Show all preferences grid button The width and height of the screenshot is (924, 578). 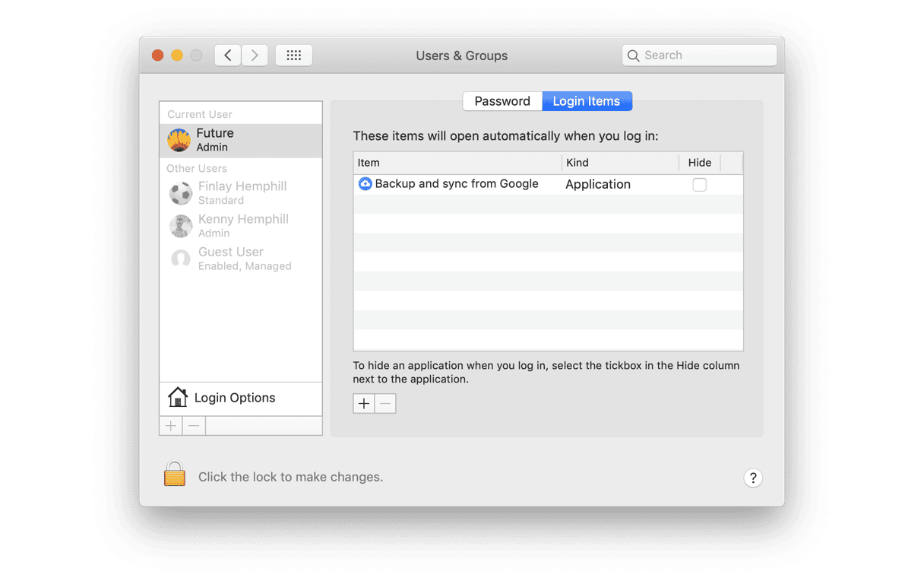[x=294, y=56]
